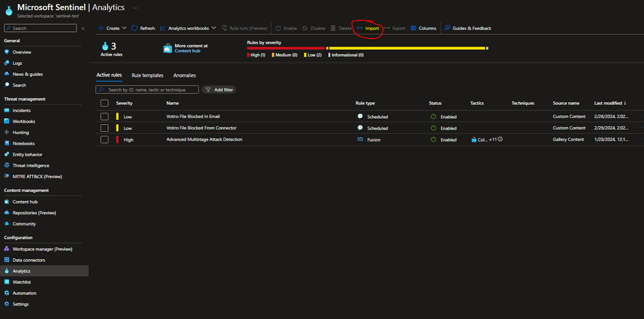Click the High (1) severity legend
The width and height of the screenshot is (644, 319).
(x=256, y=55)
